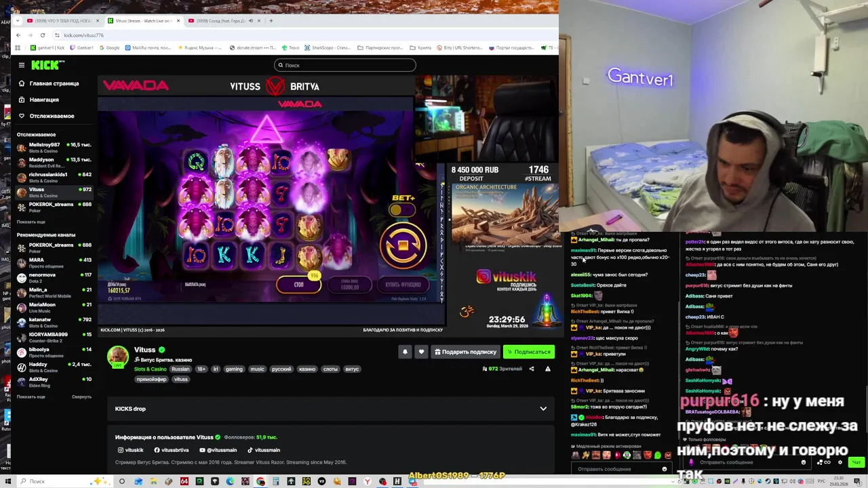Click the Стоп spin button in the slot

pos(299,285)
